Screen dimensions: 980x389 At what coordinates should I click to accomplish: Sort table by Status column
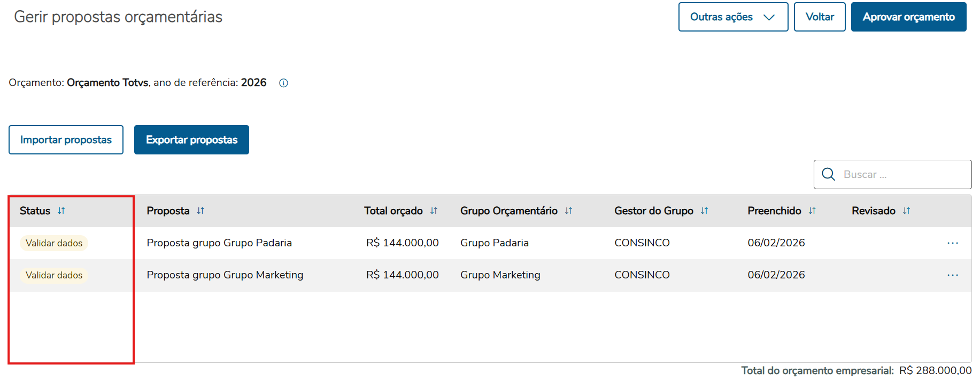click(x=61, y=211)
